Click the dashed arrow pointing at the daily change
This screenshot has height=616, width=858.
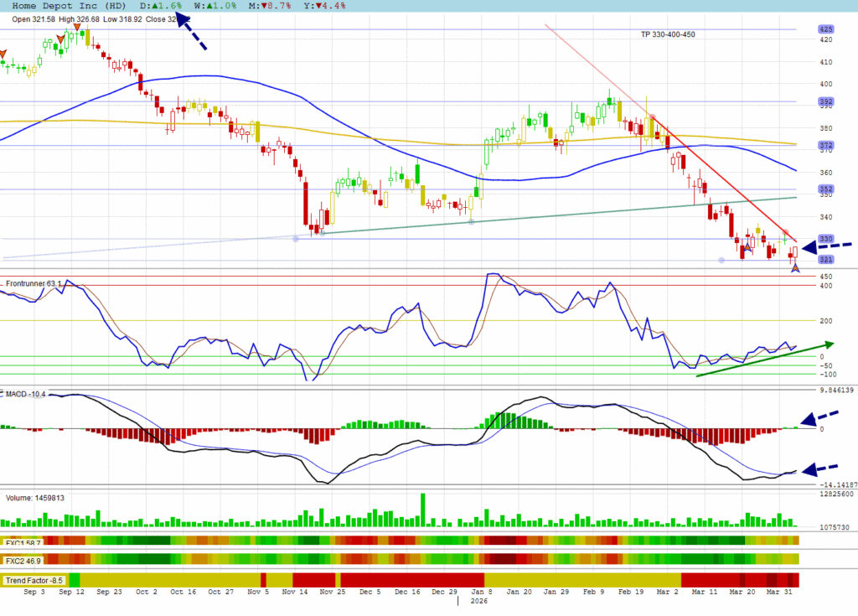coord(192,34)
